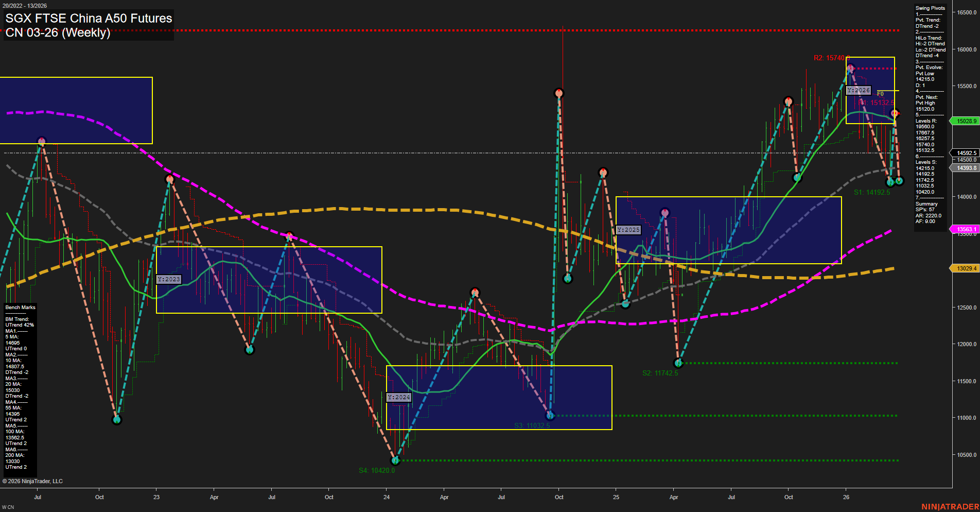Click the circled pivot near the Y:2025 box
This screenshot has height=512, width=980.
click(x=664, y=212)
